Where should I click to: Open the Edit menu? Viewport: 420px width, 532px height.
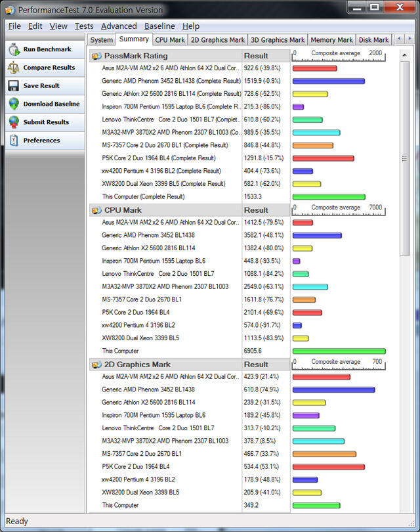[35, 26]
